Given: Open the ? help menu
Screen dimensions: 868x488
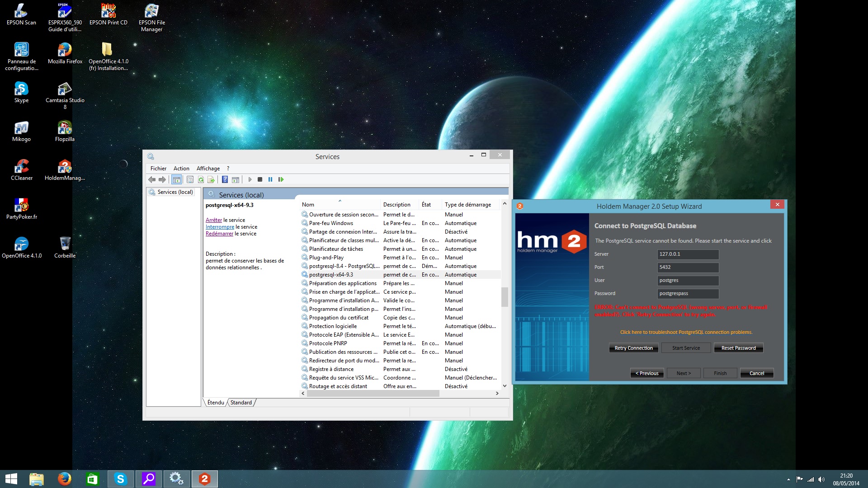Looking at the screenshot, I should (228, 168).
